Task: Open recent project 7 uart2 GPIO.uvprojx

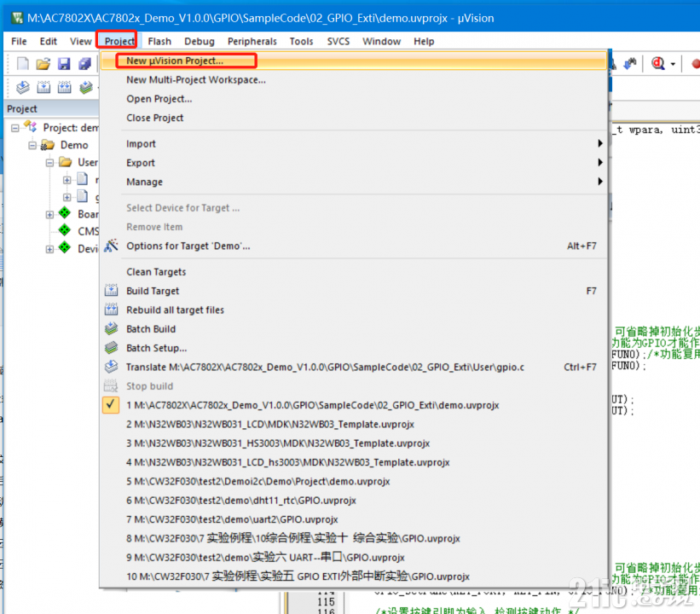Action: (354, 519)
